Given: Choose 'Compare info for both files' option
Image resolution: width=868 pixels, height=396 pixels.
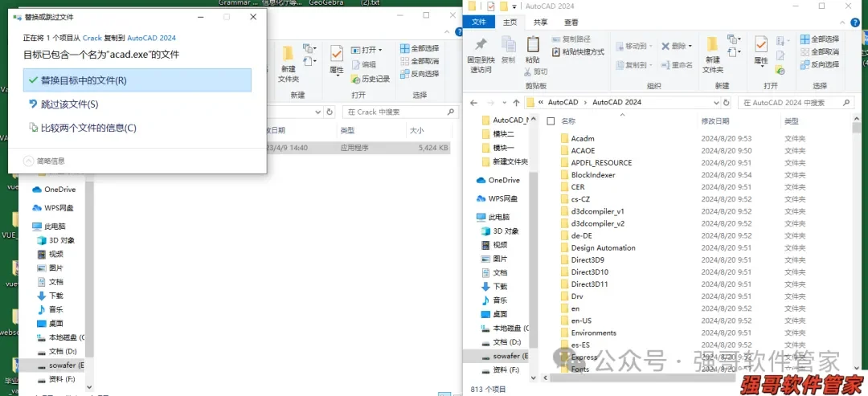Looking at the screenshot, I should (x=82, y=128).
